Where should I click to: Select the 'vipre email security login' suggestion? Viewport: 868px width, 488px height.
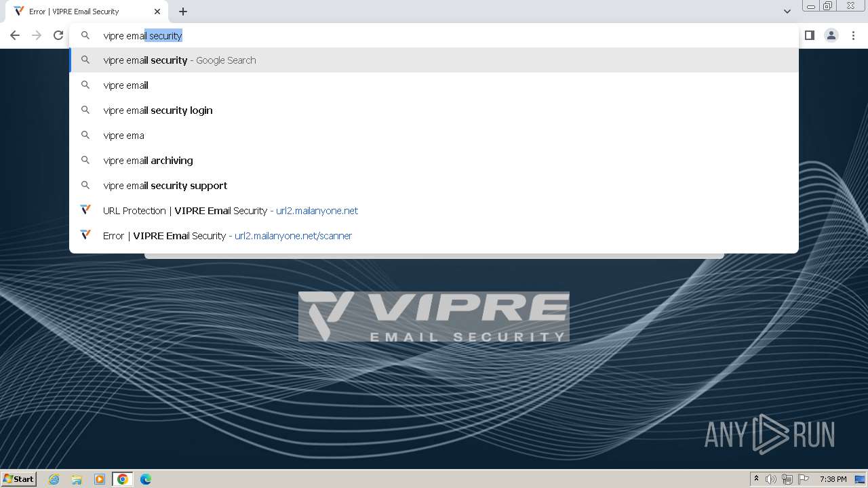(x=434, y=110)
